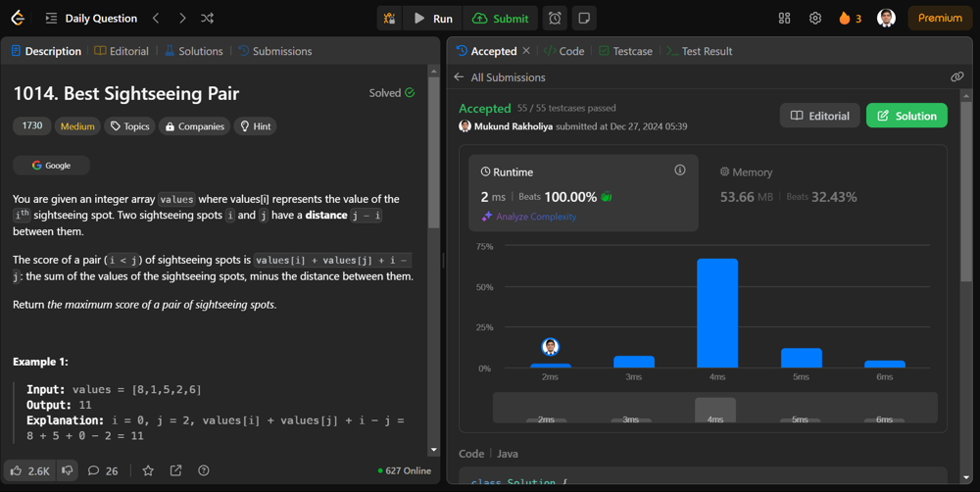Go to the previous question arrow
The image size is (980, 492).
(x=156, y=18)
